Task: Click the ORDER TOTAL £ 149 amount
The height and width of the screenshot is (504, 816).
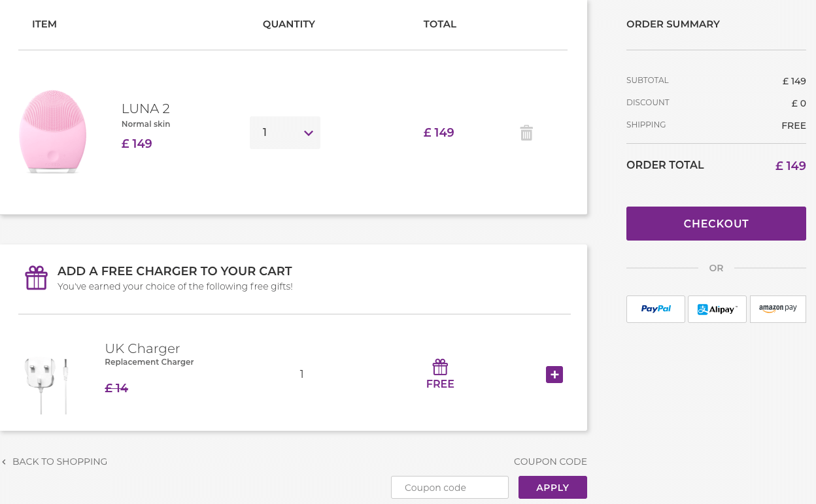Action: [x=790, y=166]
